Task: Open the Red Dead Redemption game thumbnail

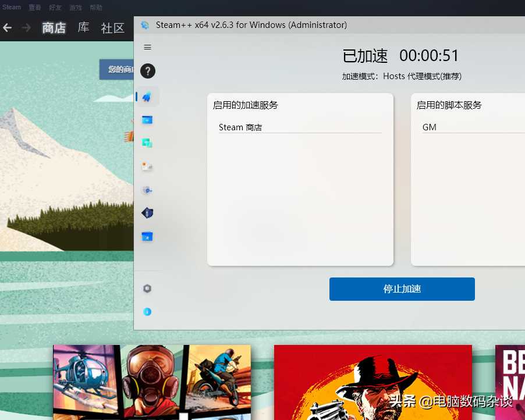Action: pos(373,382)
